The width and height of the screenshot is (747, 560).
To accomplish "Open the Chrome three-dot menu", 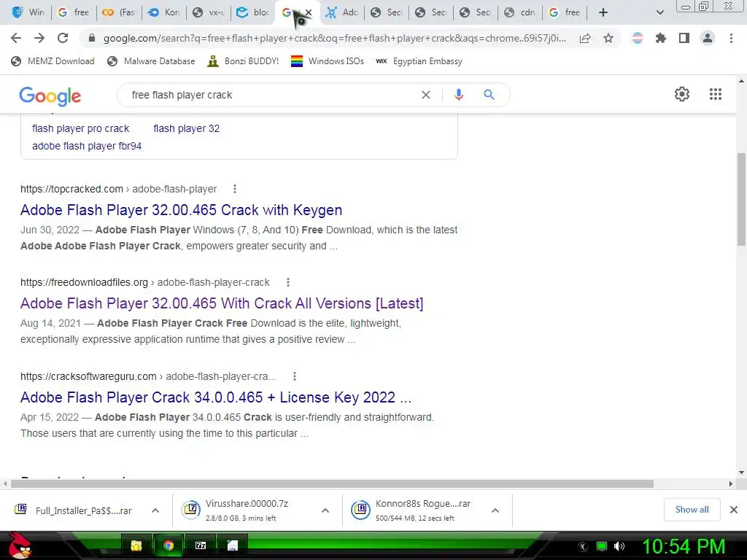I will [731, 38].
